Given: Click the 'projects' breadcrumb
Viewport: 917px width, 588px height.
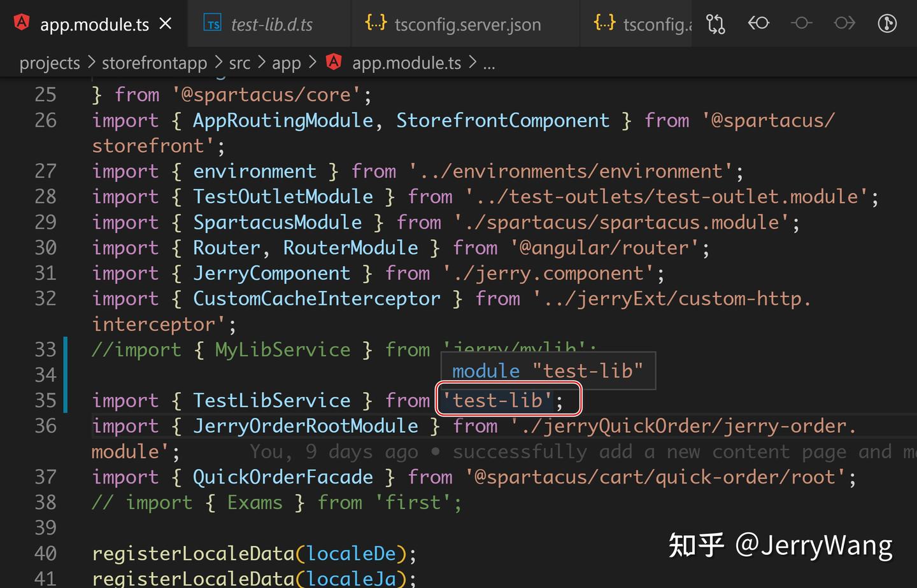Looking at the screenshot, I should (x=50, y=63).
